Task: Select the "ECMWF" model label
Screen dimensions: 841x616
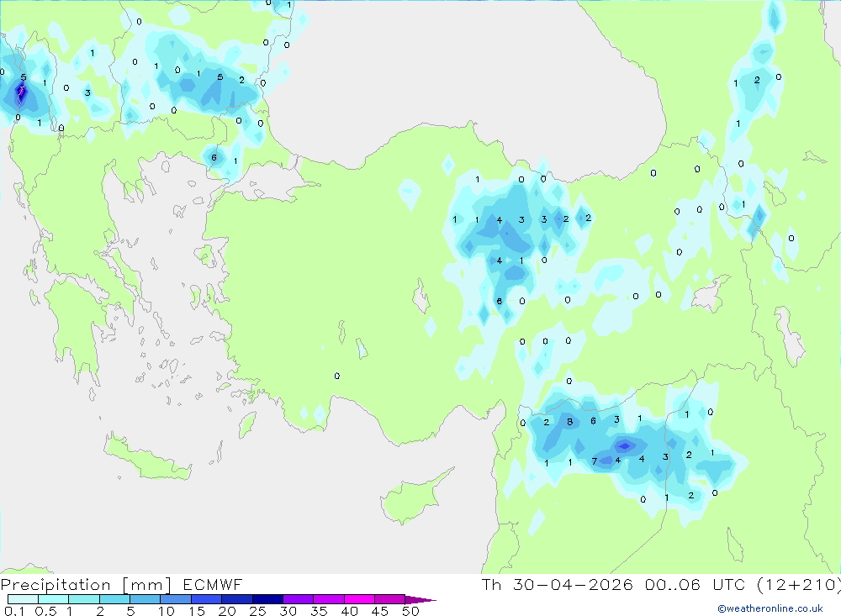Action: pyautogui.click(x=213, y=584)
